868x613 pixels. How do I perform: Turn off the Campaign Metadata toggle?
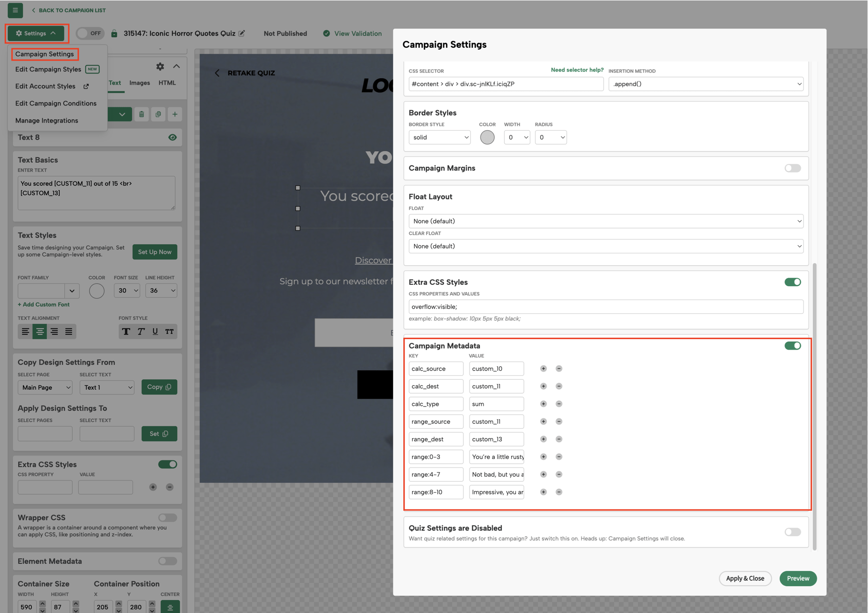[x=793, y=345]
